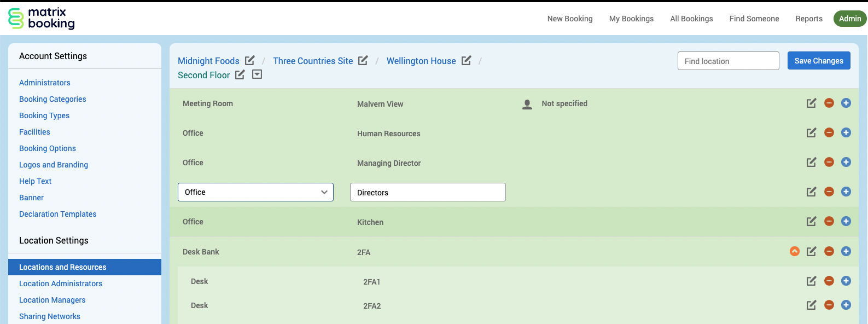Click edit icon next to Midnight Foods
Image resolution: width=868 pixels, height=324 pixels.
249,61
